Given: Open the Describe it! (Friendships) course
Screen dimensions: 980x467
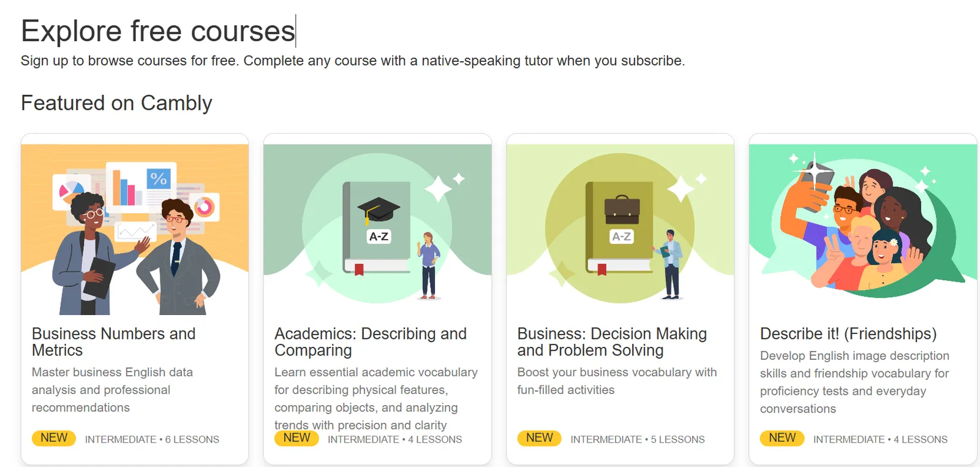Looking at the screenshot, I should [x=848, y=333].
